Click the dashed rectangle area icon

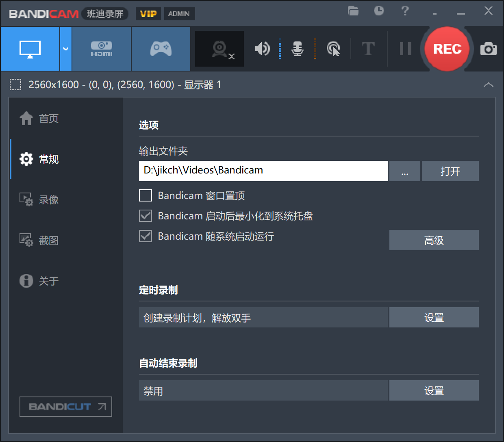(x=15, y=84)
